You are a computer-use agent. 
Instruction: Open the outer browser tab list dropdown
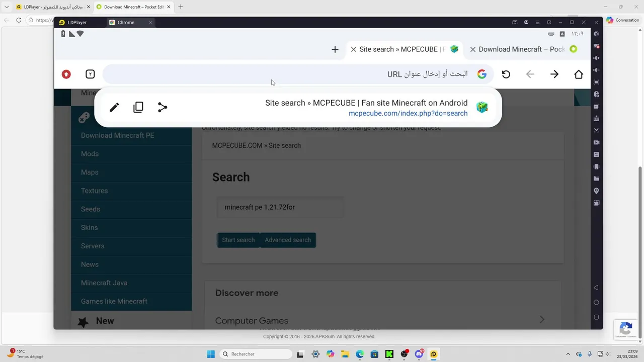point(7,7)
